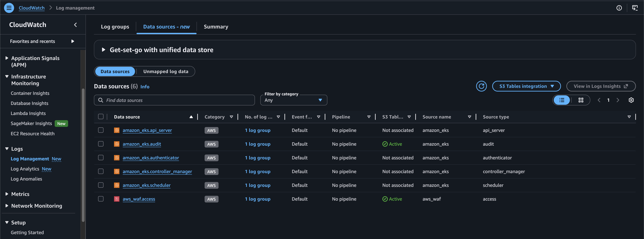Open the amazon_eks.api_server data source link
Viewport: 644px width, 239px height.
(x=147, y=130)
